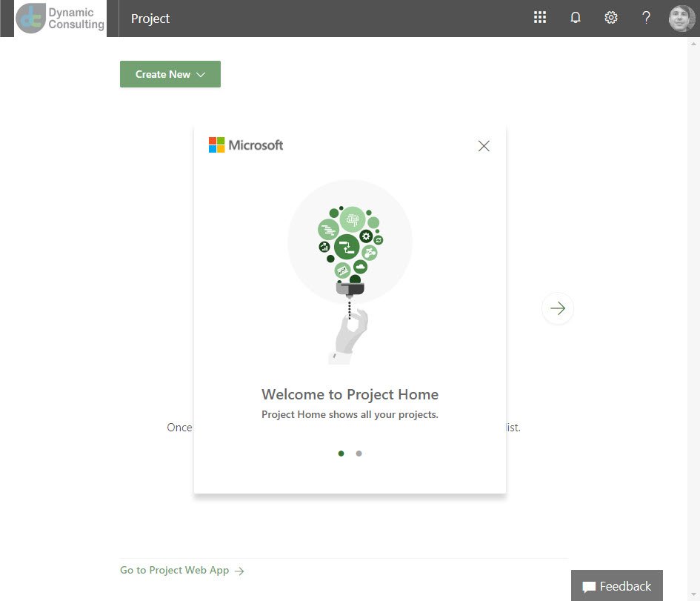Open Help using the question mark icon
Viewport: 700px width, 601px height.
pyautogui.click(x=646, y=17)
